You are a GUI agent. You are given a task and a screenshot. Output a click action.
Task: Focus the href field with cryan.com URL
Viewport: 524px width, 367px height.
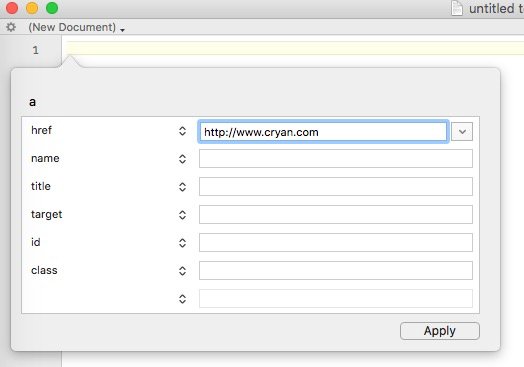tap(323, 132)
